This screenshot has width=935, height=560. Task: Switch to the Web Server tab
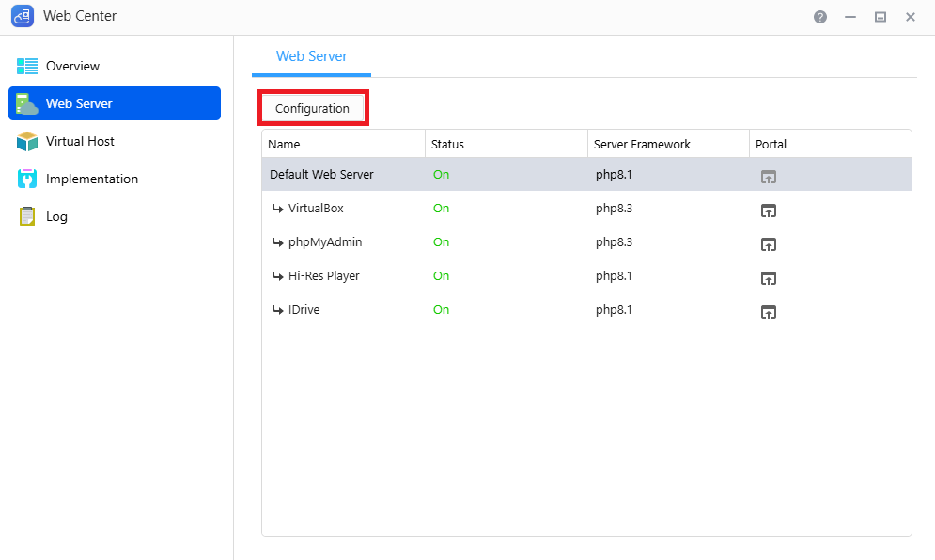(x=311, y=56)
